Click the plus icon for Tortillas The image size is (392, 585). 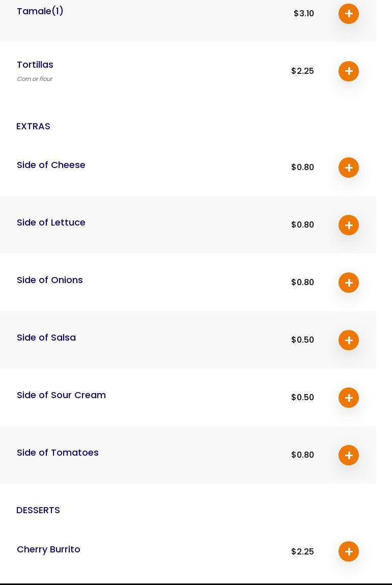click(349, 71)
